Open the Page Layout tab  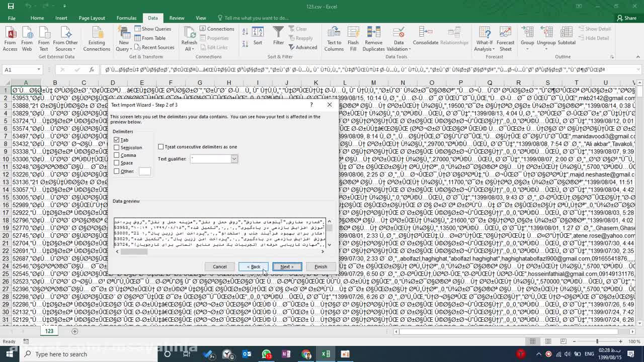point(92,18)
